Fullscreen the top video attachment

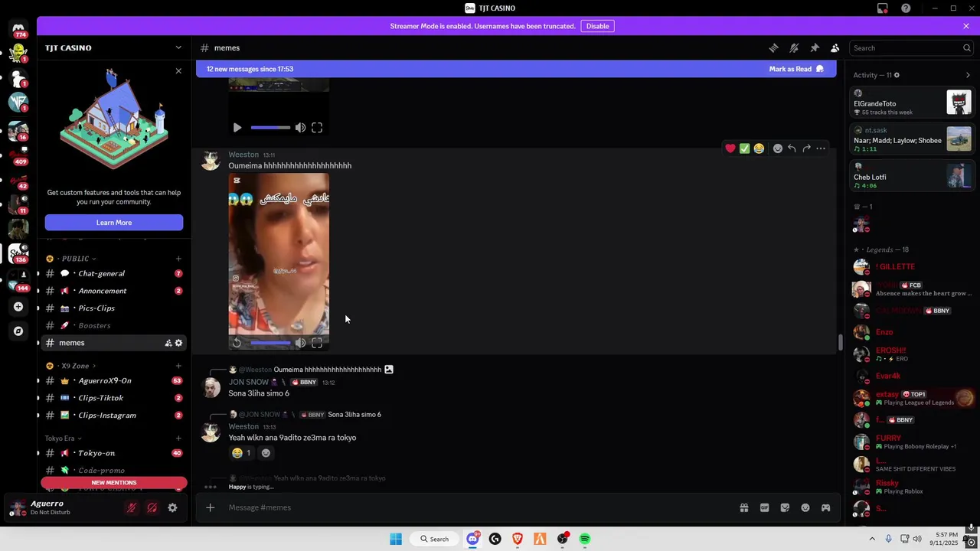click(x=317, y=128)
